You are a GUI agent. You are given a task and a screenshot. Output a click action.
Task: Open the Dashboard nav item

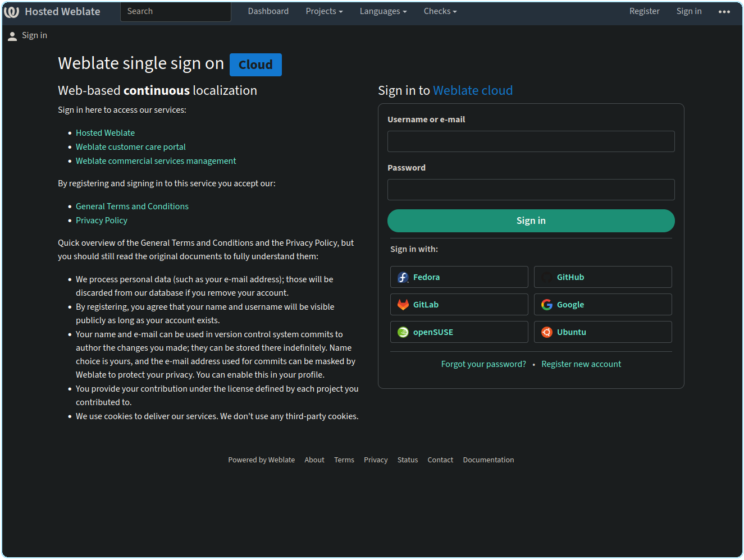coord(268,11)
